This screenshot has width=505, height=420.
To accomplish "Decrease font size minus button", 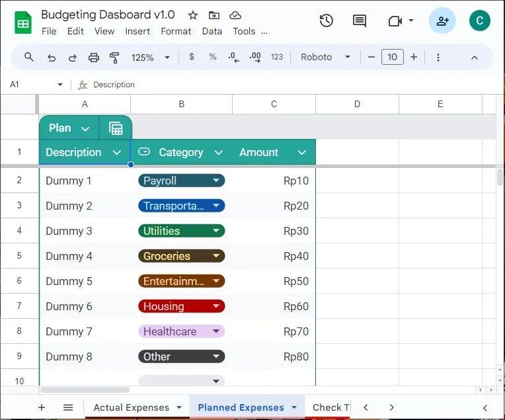I will click(371, 57).
